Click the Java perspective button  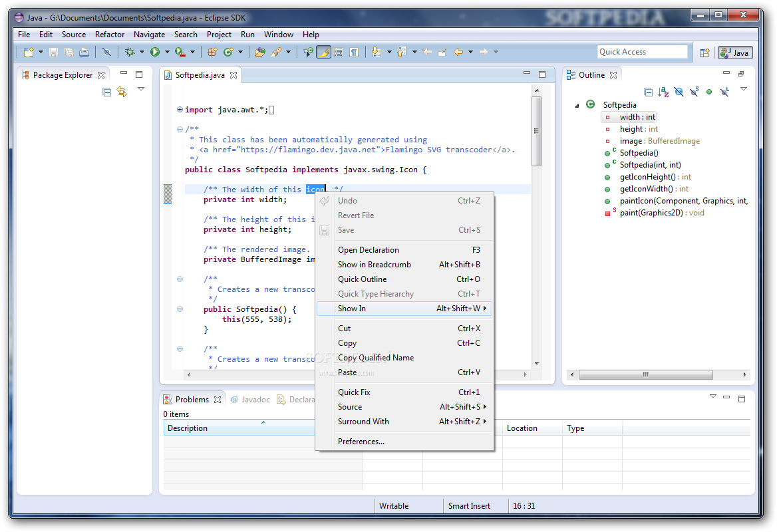(x=735, y=53)
